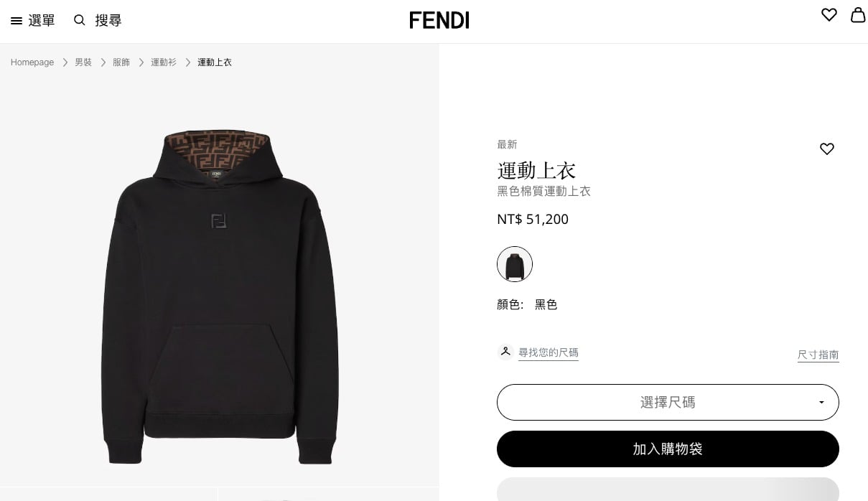Navigate to 服飾 breadcrumb

[x=121, y=62]
